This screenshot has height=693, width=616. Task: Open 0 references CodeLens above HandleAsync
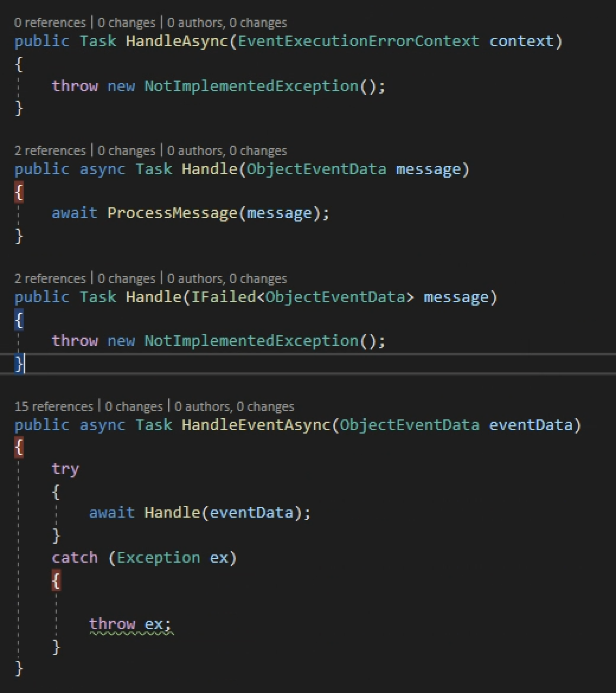pos(50,22)
